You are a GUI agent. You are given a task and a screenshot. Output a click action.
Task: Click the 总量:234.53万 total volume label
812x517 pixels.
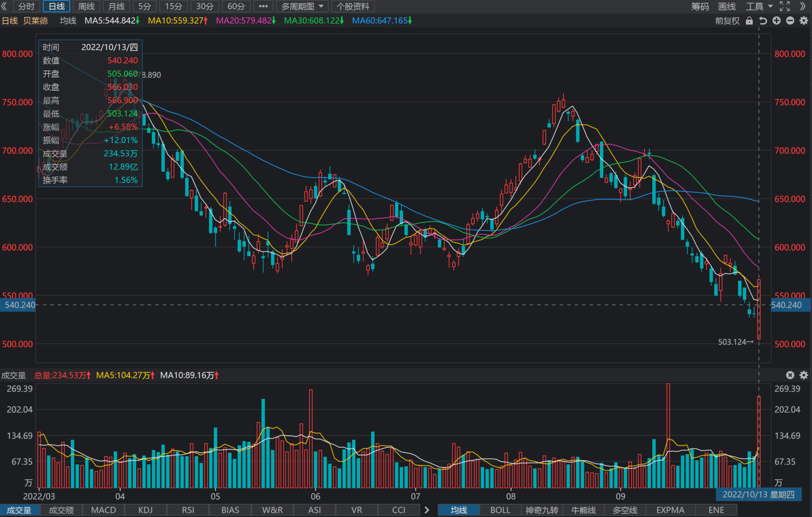tap(63, 375)
